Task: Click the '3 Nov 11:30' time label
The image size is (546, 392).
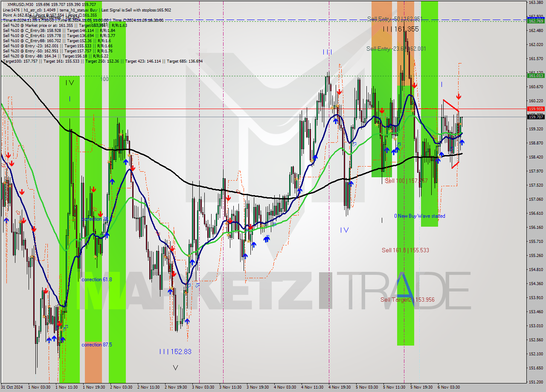Action: click(x=230, y=387)
